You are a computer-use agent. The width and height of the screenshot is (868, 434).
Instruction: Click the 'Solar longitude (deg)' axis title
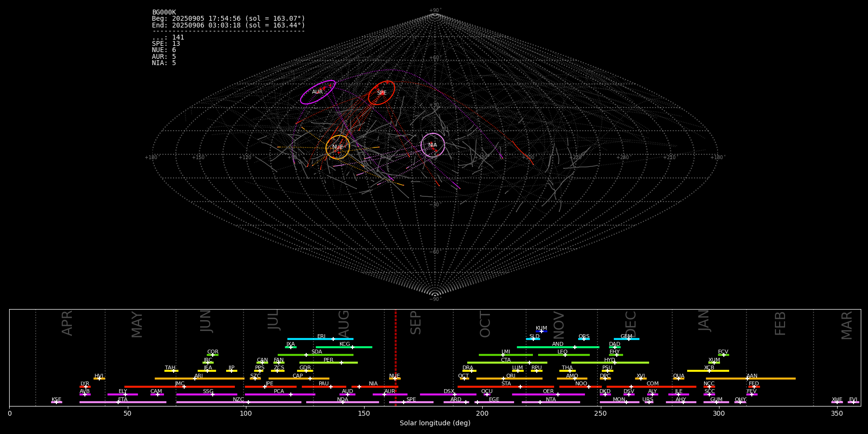435,423
